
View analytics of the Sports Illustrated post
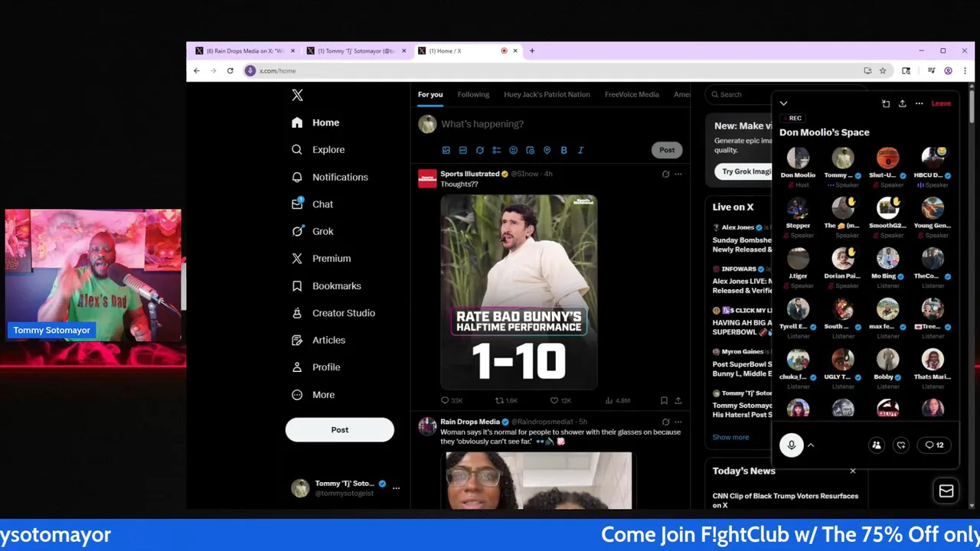(617, 400)
